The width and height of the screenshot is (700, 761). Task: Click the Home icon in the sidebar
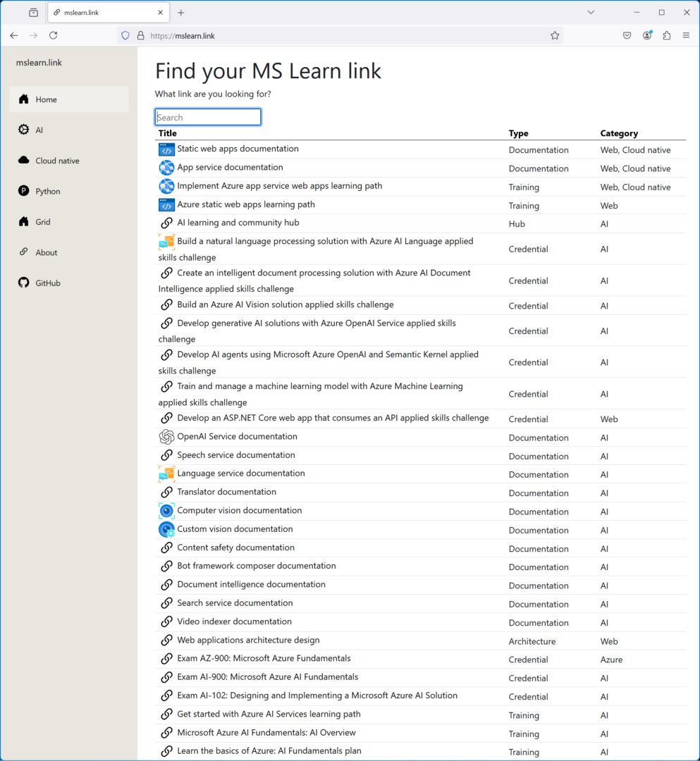(x=23, y=99)
